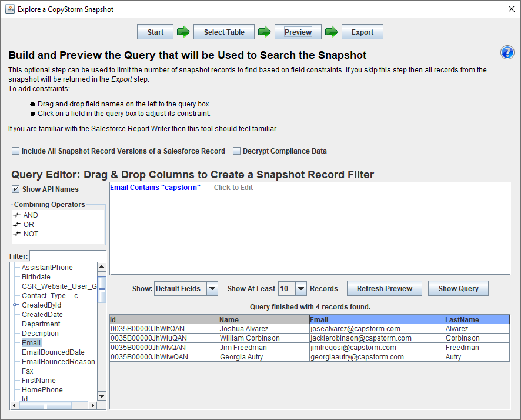Click the OR combining operator

click(29, 225)
